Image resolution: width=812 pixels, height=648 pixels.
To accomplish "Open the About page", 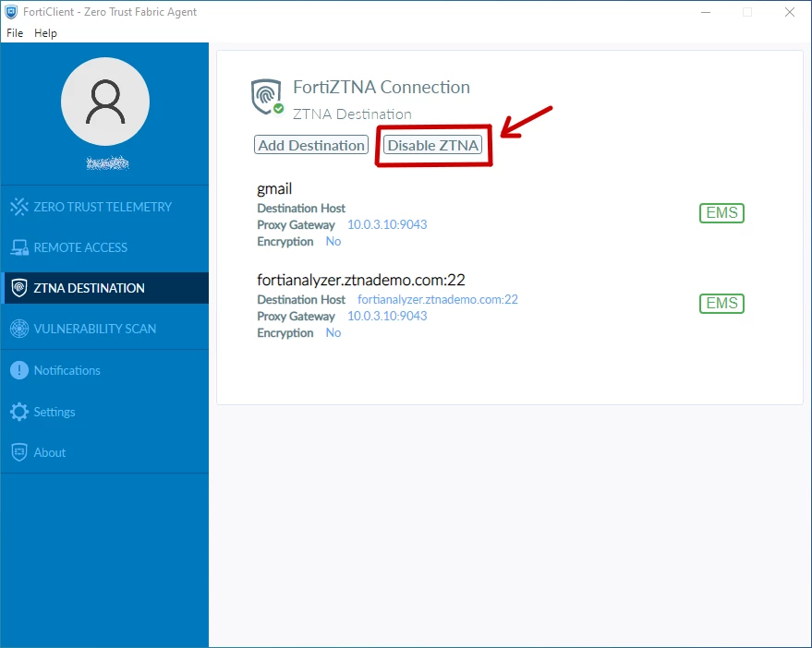I will click(x=104, y=452).
